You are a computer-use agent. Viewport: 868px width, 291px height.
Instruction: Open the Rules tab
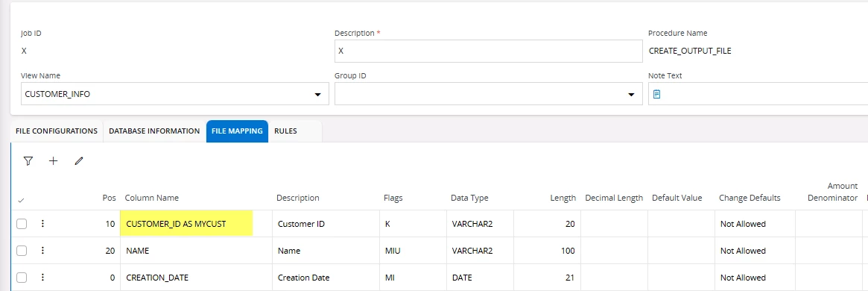285,131
